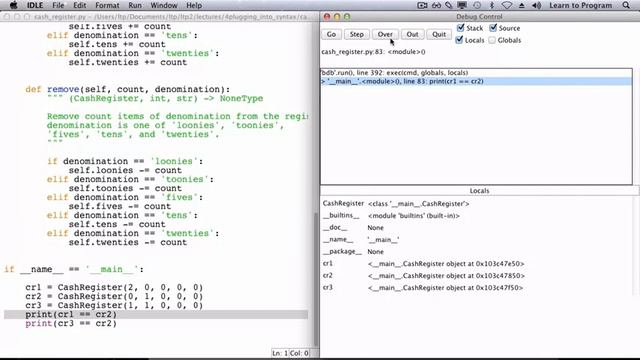Select the '__main__'.<module> line 83 stack frame
Viewport: 640px width, 360px height.
[476, 81]
